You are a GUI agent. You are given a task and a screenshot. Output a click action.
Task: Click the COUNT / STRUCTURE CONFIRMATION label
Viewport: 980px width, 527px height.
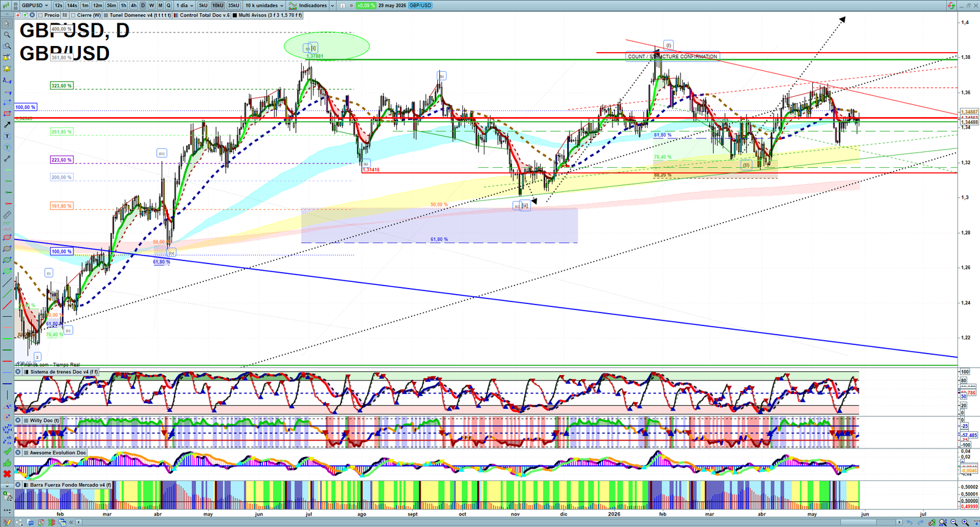pyautogui.click(x=672, y=56)
